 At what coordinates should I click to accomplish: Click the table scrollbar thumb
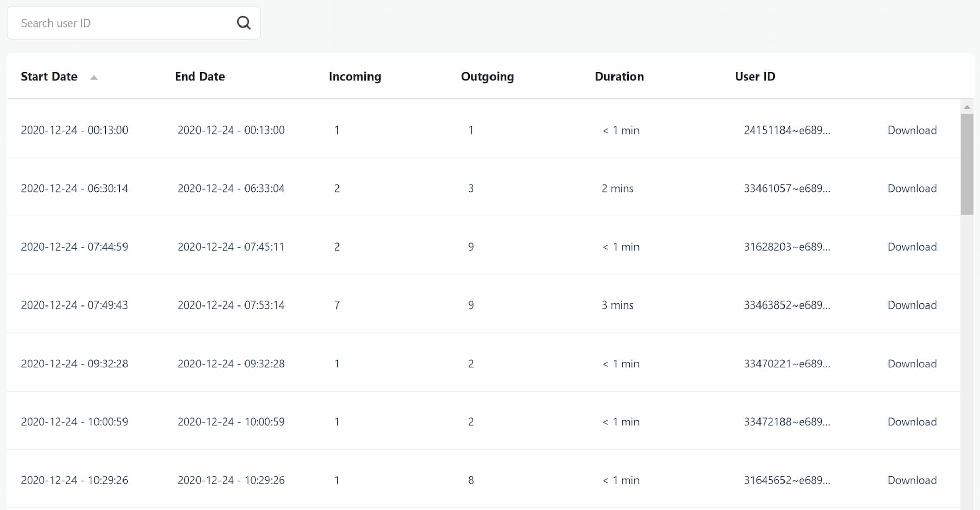[967, 164]
